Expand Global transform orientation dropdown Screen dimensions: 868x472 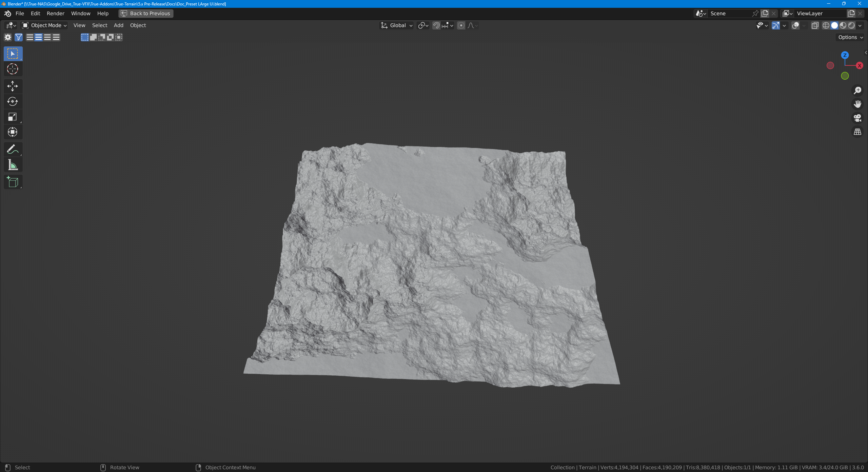(397, 25)
